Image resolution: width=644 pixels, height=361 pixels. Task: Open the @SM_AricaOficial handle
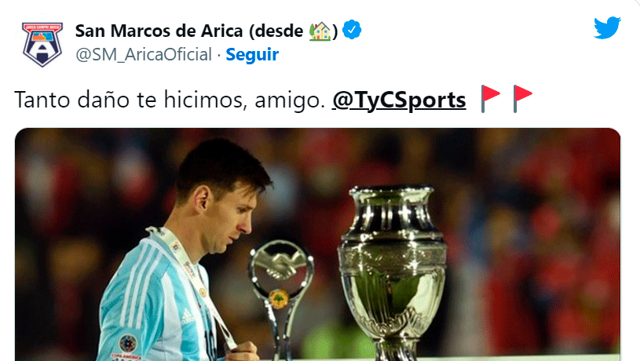(x=144, y=55)
